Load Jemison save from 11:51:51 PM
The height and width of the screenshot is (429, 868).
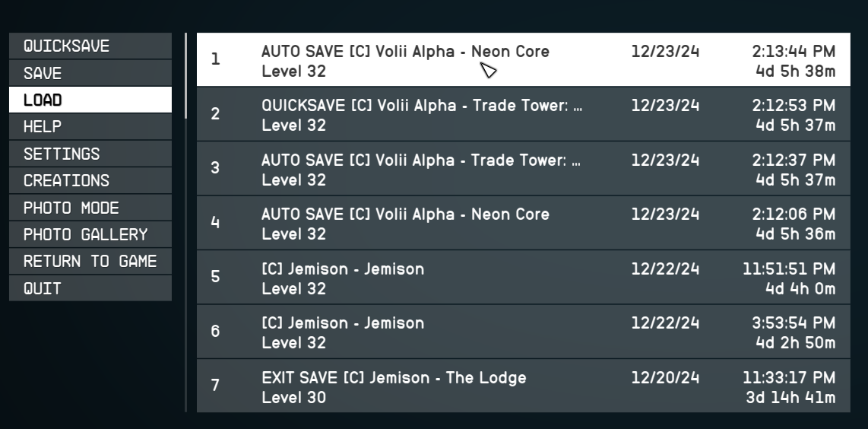tap(523, 277)
